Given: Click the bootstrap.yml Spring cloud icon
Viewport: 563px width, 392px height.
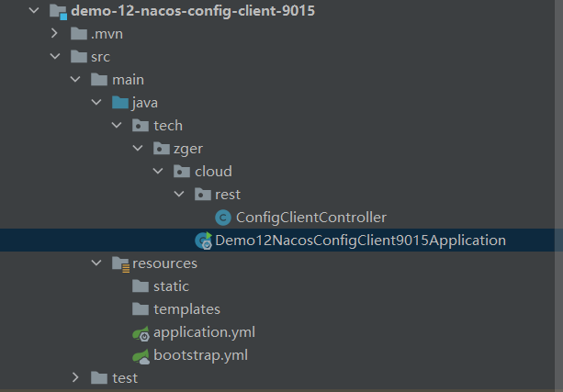Looking at the screenshot, I should click(x=141, y=356).
